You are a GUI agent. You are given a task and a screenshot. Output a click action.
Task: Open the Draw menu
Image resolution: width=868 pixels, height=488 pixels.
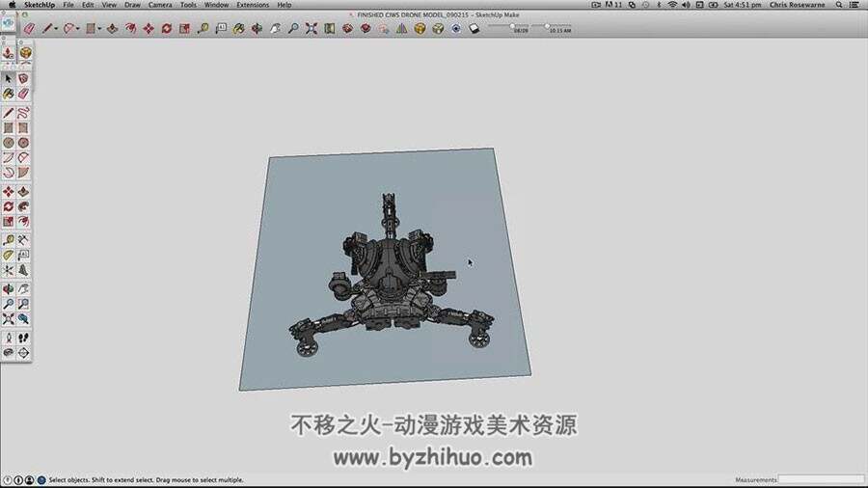tap(132, 5)
